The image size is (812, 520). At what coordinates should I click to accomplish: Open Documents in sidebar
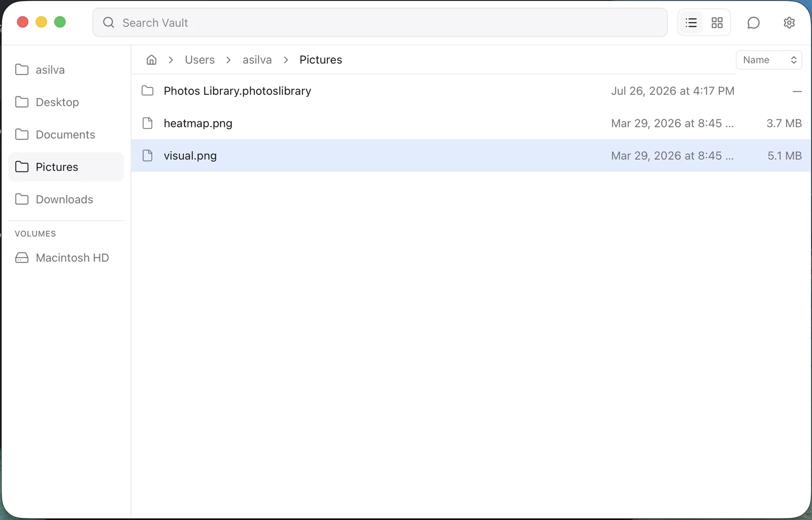(66, 134)
